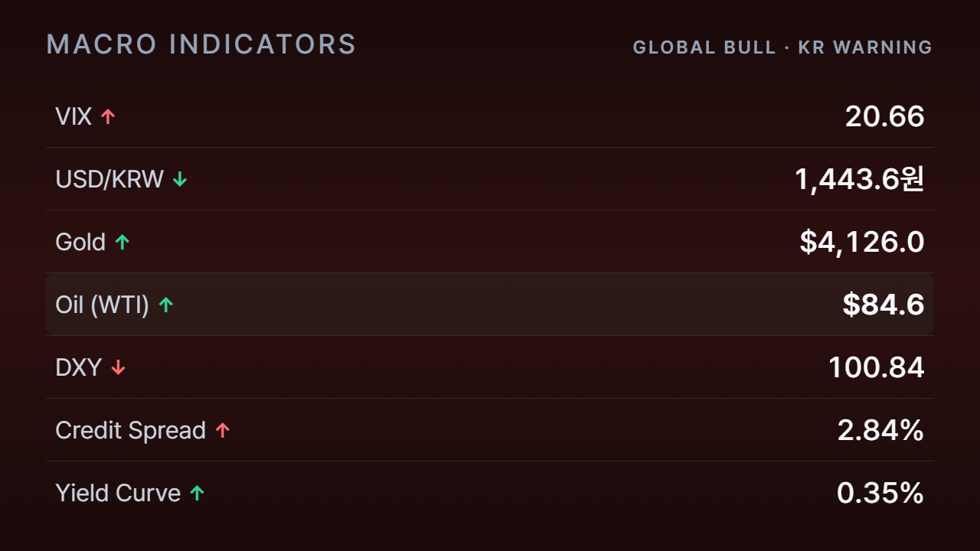Viewport: 980px width, 551px height.
Task: Click the red down arrow next to DXY
Action: coord(118,367)
